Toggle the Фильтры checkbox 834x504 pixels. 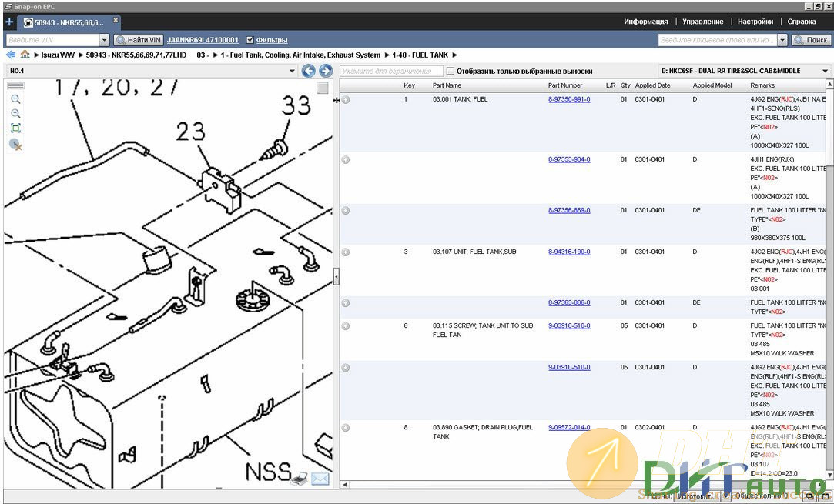coord(250,40)
